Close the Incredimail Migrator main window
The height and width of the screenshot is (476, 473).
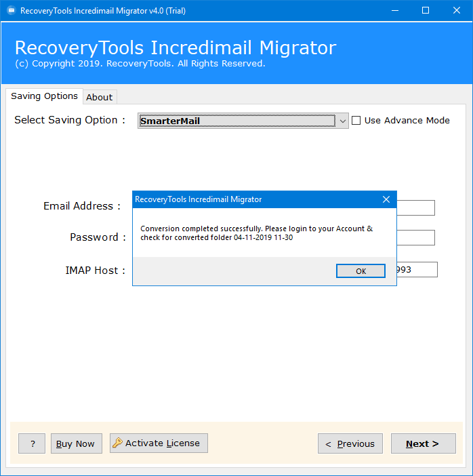point(456,11)
